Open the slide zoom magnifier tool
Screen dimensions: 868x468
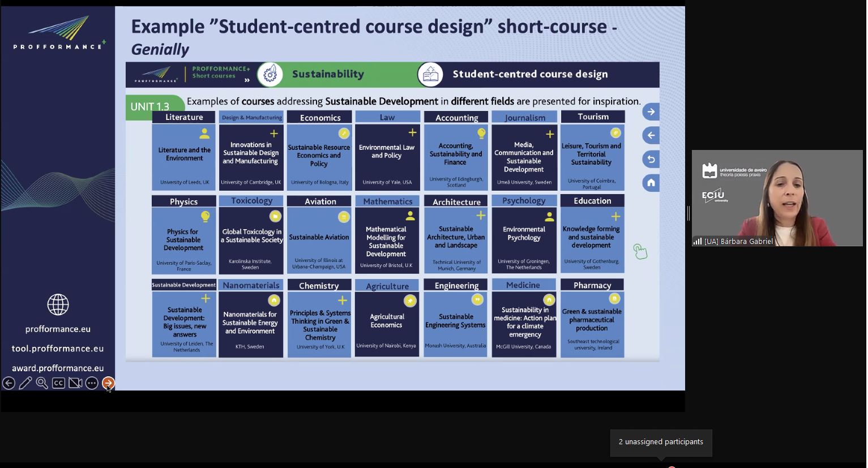coord(42,383)
